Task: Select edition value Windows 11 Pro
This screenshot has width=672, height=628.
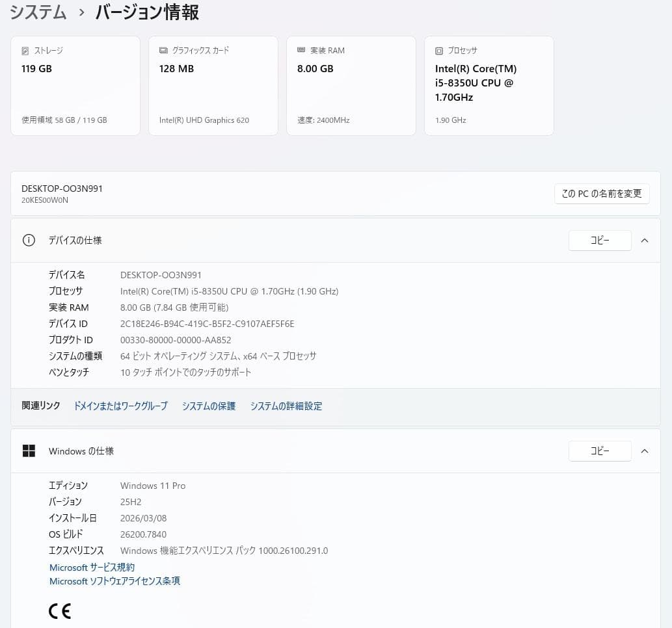Action: [x=153, y=486]
